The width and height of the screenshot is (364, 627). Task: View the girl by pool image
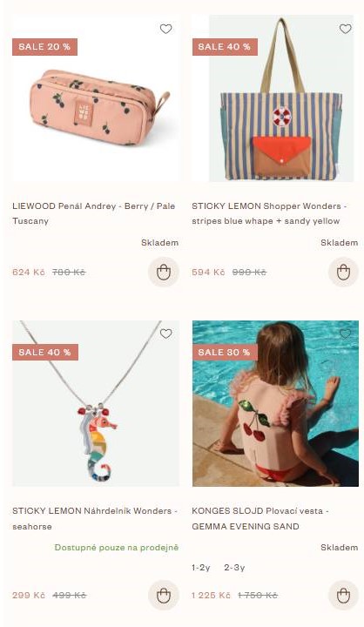point(275,403)
